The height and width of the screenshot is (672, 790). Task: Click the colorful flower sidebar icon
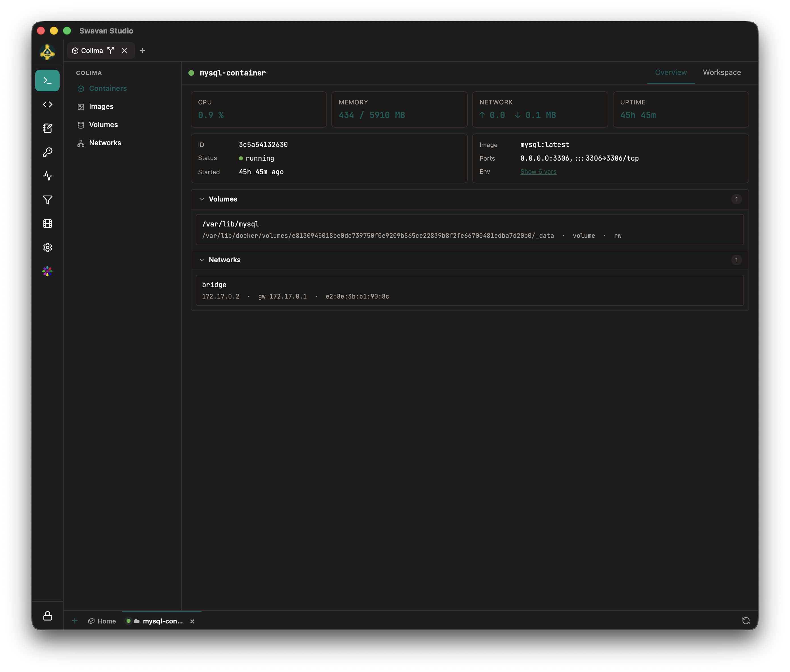(47, 271)
